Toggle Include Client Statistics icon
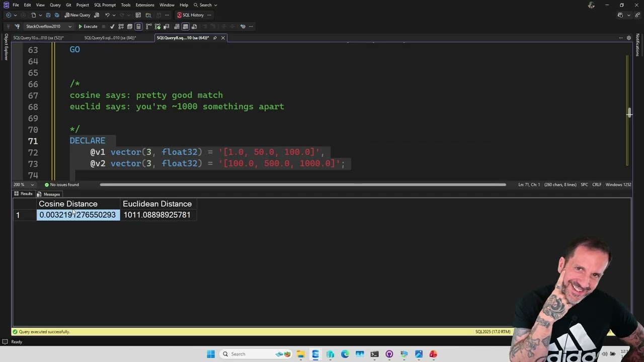Viewport: 644px width, 362px height. (166, 26)
